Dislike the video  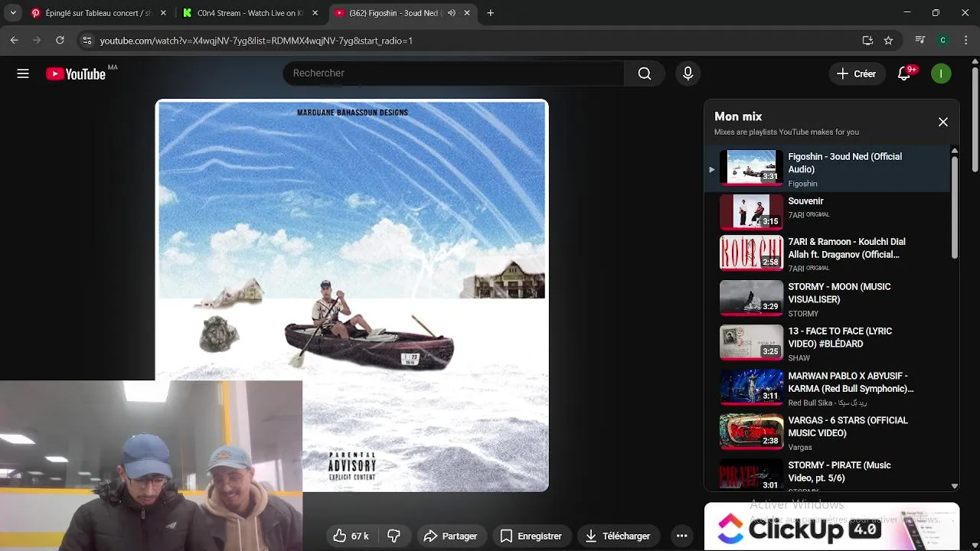click(394, 536)
